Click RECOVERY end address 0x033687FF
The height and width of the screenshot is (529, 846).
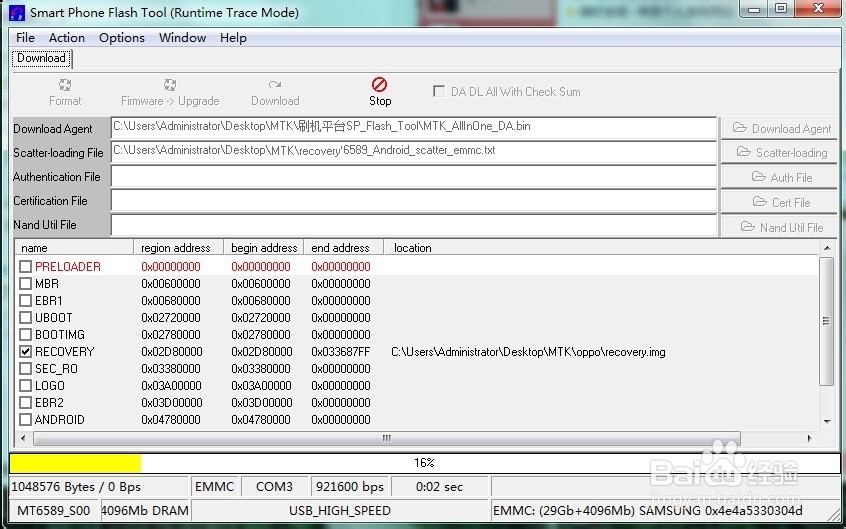[x=341, y=352]
